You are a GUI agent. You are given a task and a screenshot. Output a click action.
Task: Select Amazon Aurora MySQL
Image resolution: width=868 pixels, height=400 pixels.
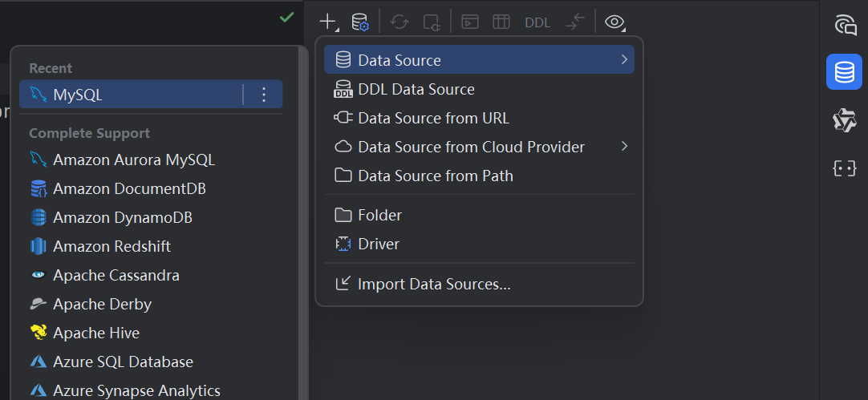tap(151, 160)
